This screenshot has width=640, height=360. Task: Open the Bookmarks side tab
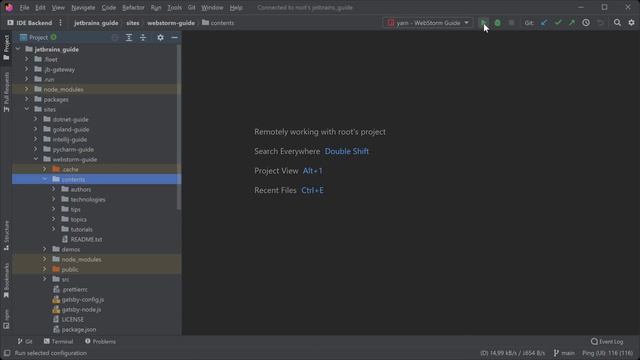(x=6, y=280)
